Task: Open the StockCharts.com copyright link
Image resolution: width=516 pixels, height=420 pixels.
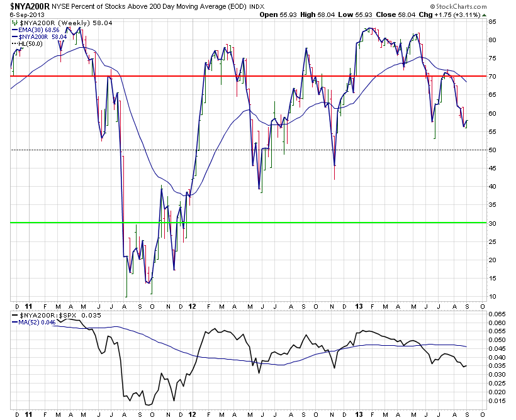Action: 458,6
